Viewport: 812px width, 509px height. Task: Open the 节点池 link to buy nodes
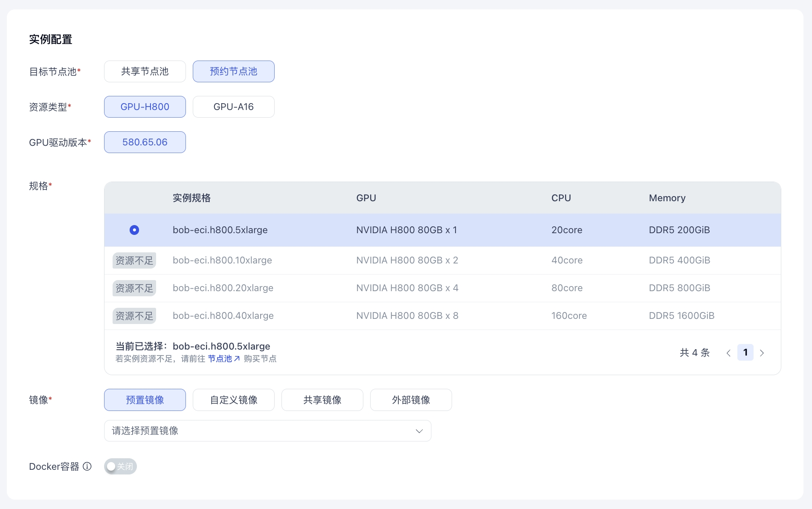coord(223,359)
